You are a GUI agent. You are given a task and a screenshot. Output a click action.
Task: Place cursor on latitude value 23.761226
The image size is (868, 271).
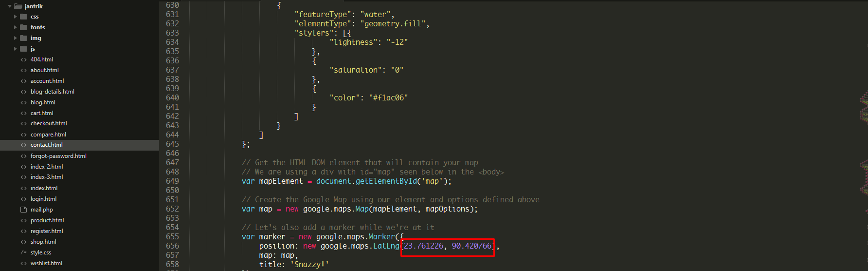coord(424,246)
